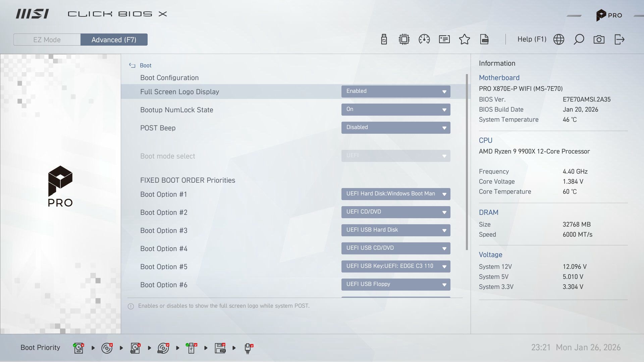Viewport: 644px width, 362px height.
Task: Open Boot Option #5 USB Key dropdown
Action: (x=396, y=266)
